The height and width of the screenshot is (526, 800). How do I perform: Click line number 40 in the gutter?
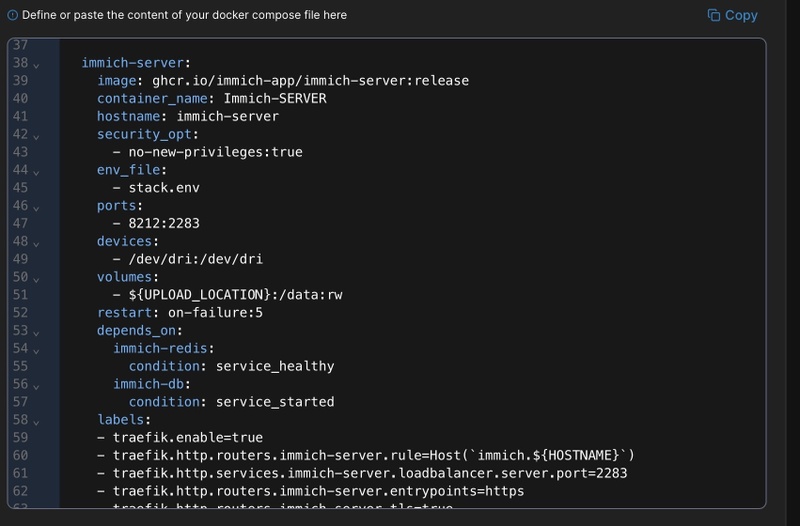coord(20,98)
